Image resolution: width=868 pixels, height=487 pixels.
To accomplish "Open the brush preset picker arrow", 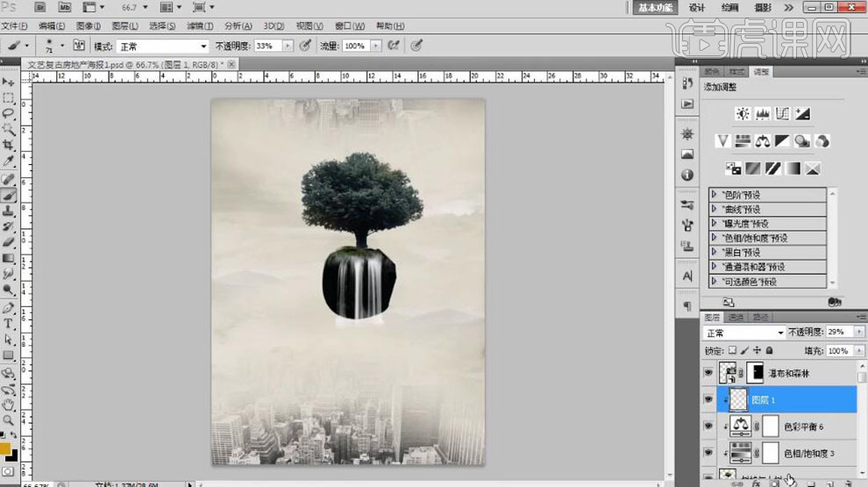I will [x=62, y=46].
